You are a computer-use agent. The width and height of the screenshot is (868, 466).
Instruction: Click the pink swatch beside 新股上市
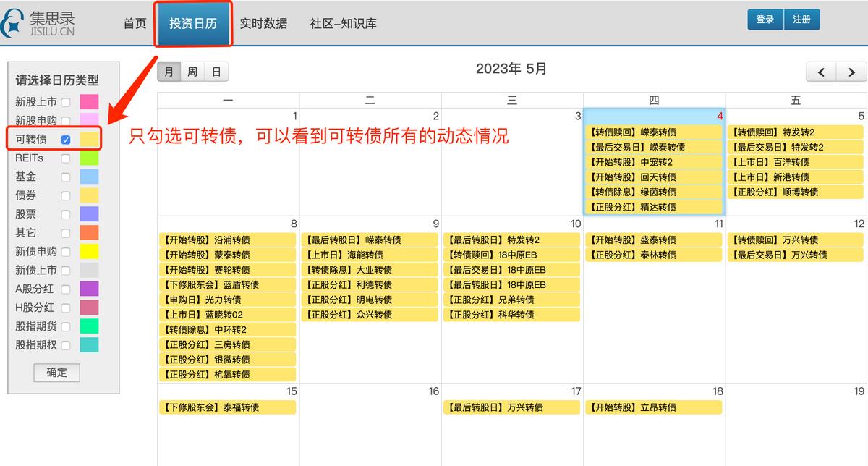[x=88, y=101]
